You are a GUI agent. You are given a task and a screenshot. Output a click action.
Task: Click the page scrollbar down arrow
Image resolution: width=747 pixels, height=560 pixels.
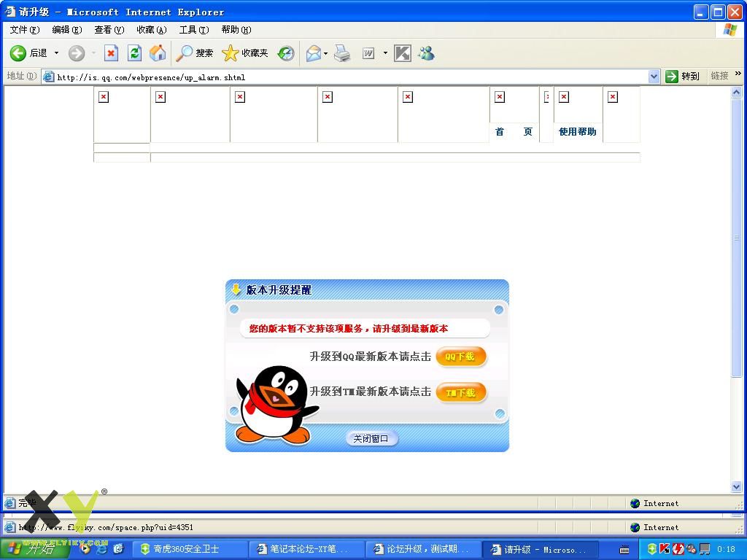tap(737, 486)
